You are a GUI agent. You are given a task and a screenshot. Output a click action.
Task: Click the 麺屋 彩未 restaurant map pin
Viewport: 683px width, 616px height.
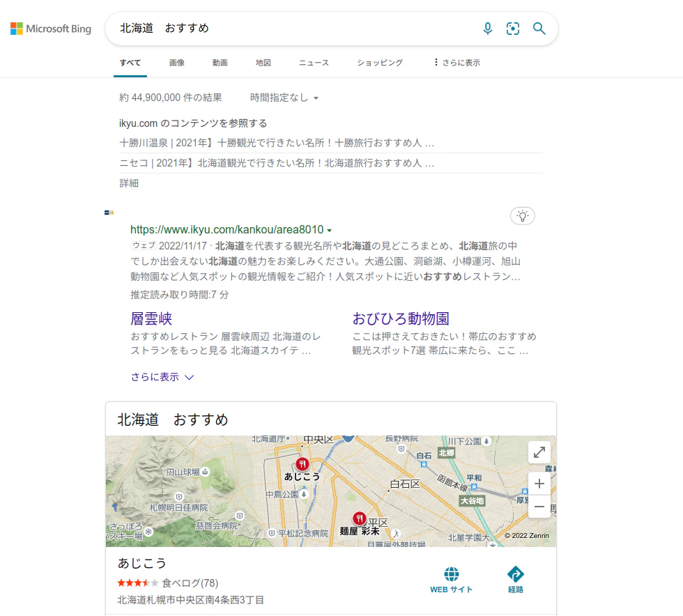click(x=359, y=518)
